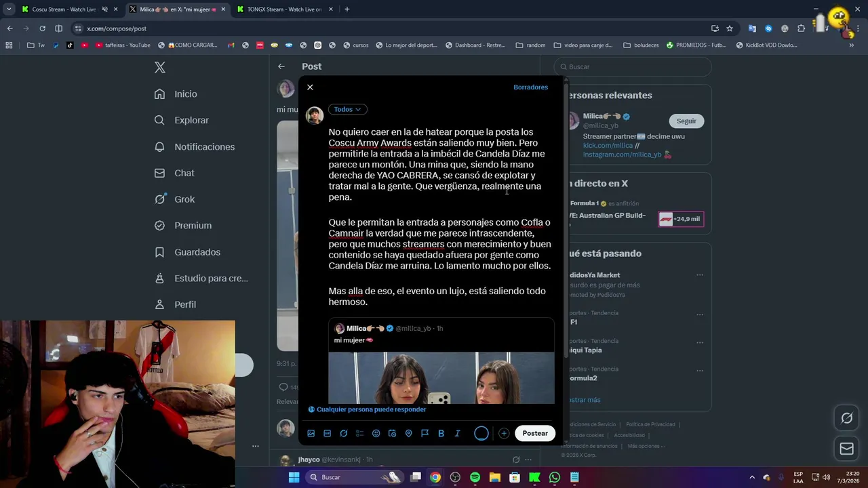
Task: Open kick.com/milica link
Action: click(608, 145)
